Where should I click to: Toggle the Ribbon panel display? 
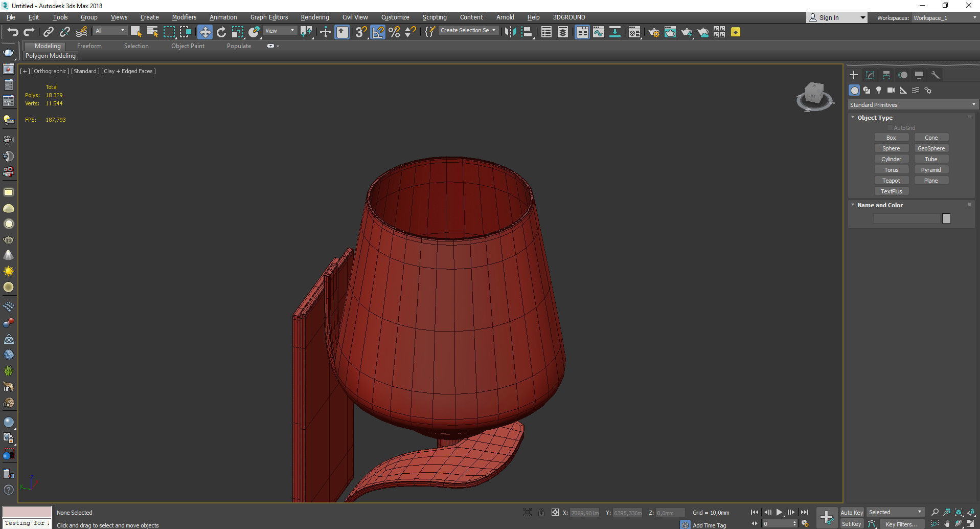tap(582, 32)
